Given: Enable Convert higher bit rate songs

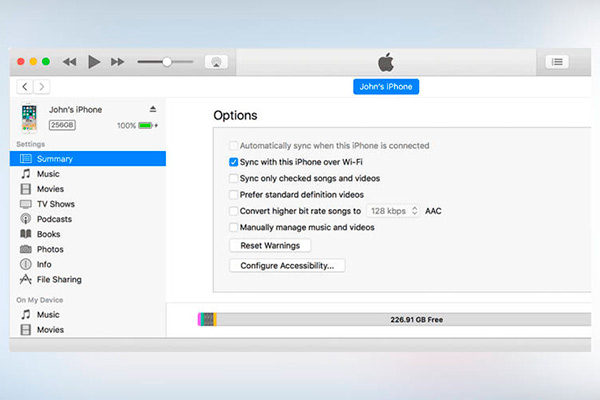Looking at the screenshot, I should pyautogui.click(x=233, y=211).
